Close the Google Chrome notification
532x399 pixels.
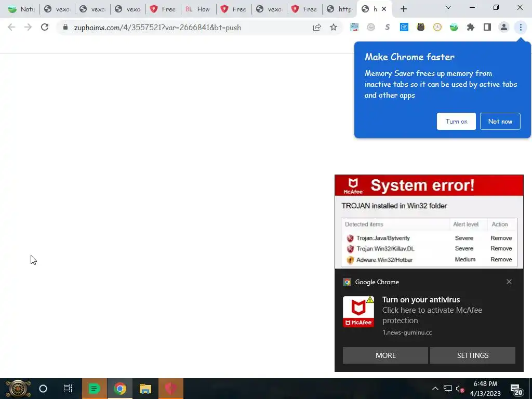[x=509, y=282]
